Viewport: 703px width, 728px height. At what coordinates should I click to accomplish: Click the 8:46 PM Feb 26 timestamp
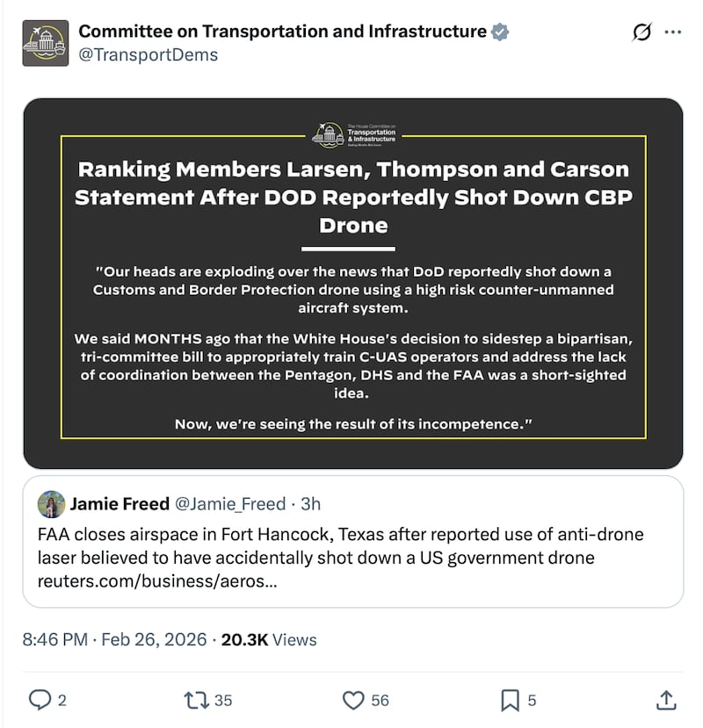click(x=114, y=639)
